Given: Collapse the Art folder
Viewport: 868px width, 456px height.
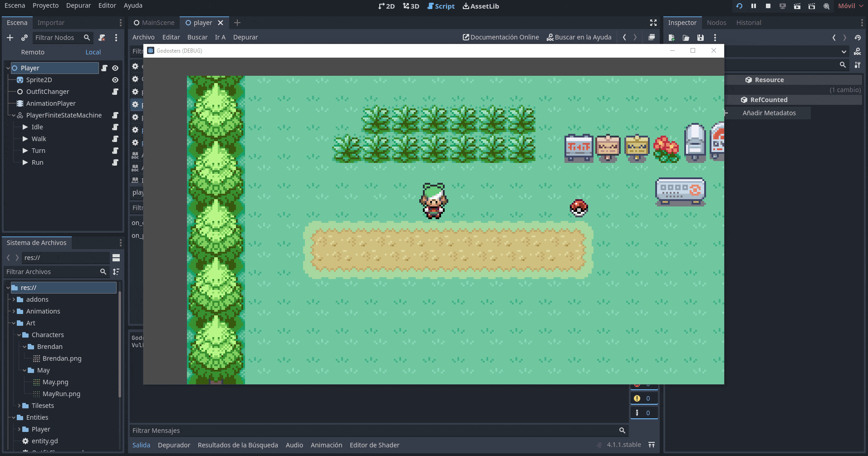Looking at the screenshot, I should [14, 323].
